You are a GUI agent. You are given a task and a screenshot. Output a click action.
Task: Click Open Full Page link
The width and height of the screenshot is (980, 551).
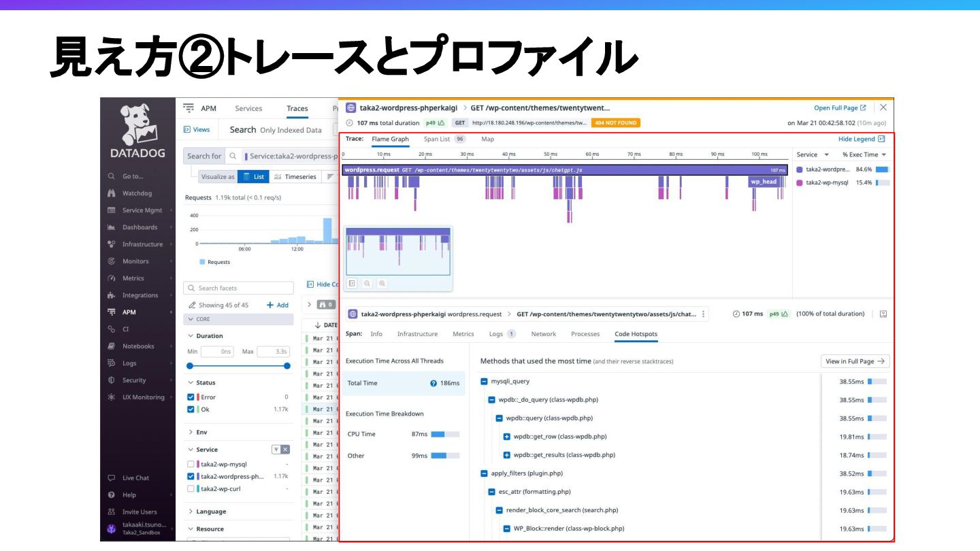pos(840,108)
